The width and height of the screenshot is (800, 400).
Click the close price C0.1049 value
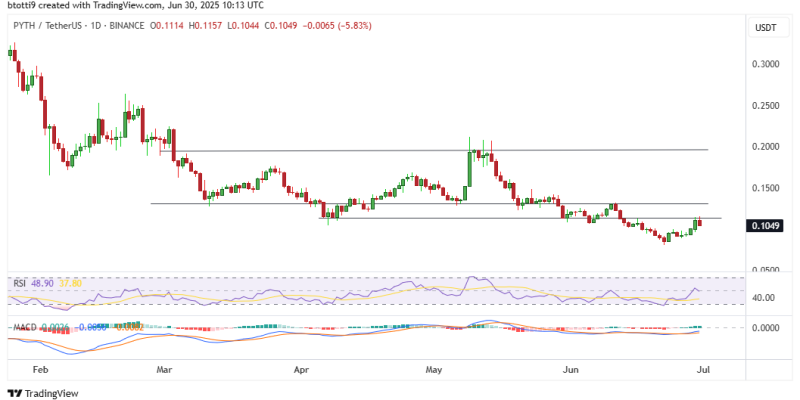pyautogui.click(x=280, y=26)
